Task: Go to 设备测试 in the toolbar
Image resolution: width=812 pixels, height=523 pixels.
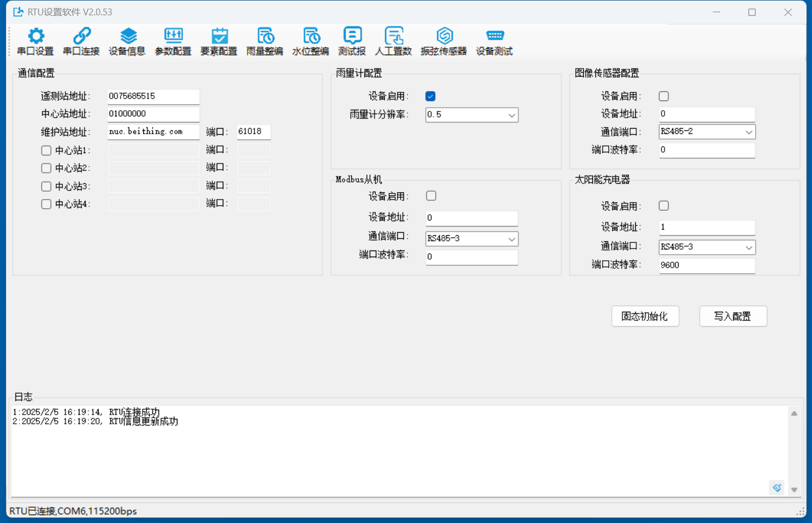Action: click(x=494, y=36)
